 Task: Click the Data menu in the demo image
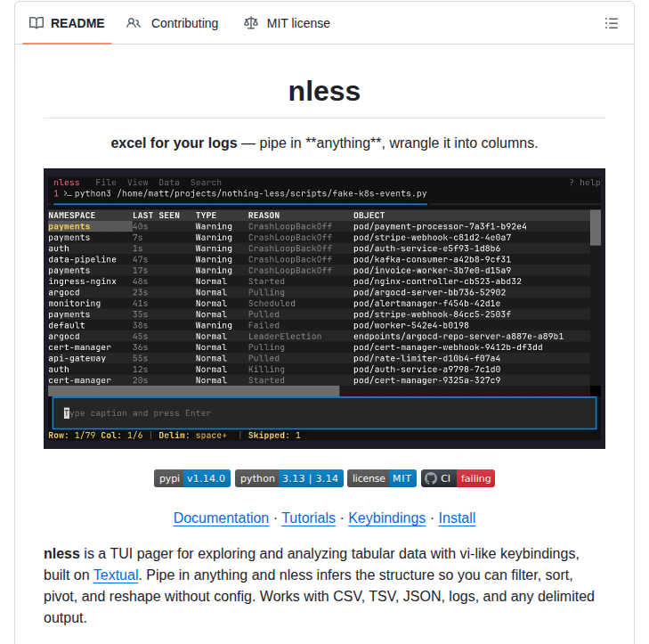[x=169, y=183]
